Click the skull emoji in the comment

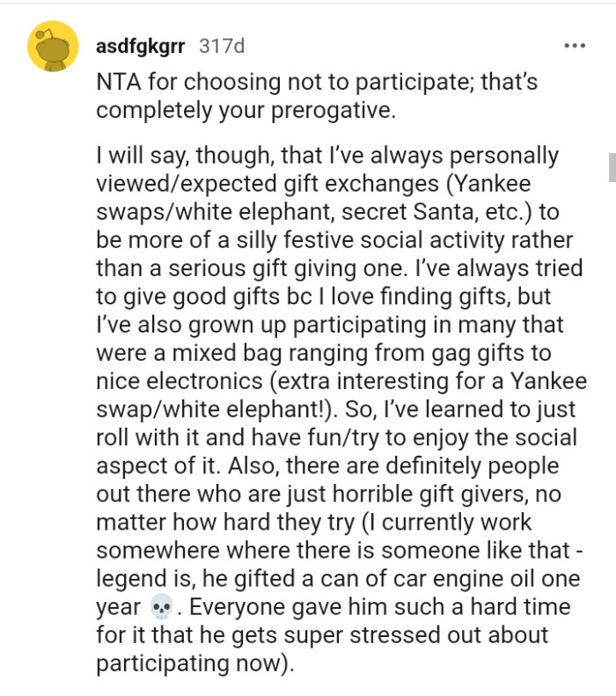pyautogui.click(x=160, y=608)
